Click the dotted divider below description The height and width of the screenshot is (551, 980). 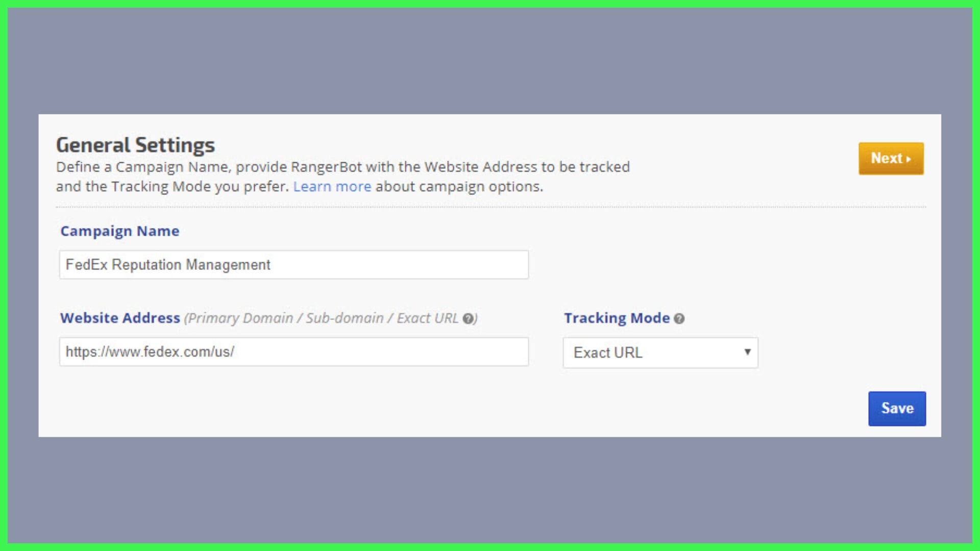coord(490,207)
